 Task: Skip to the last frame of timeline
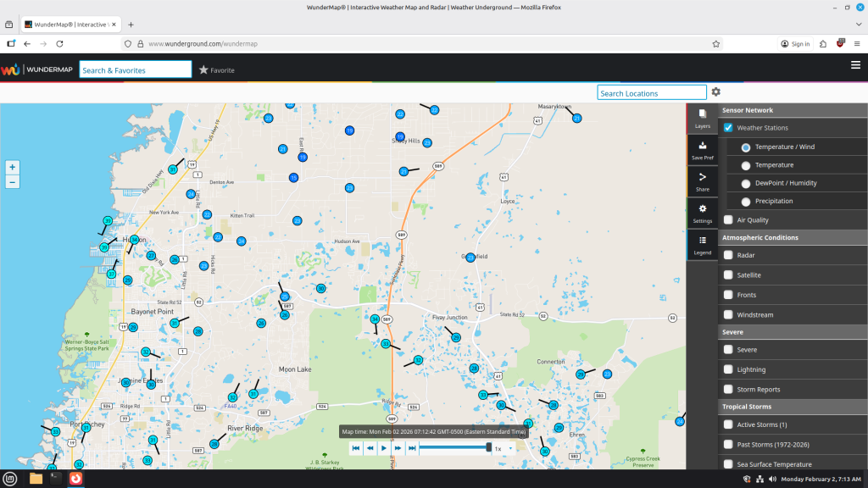[x=412, y=448]
